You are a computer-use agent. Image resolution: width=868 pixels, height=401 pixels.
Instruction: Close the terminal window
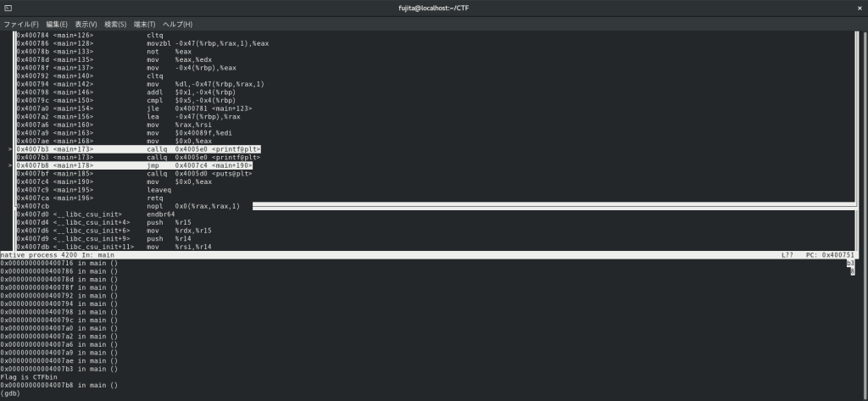point(858,8)
